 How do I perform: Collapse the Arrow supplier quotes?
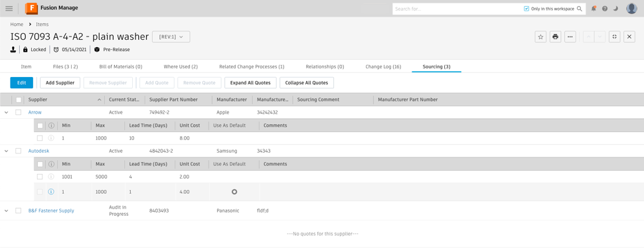click(x=6, y=112)
